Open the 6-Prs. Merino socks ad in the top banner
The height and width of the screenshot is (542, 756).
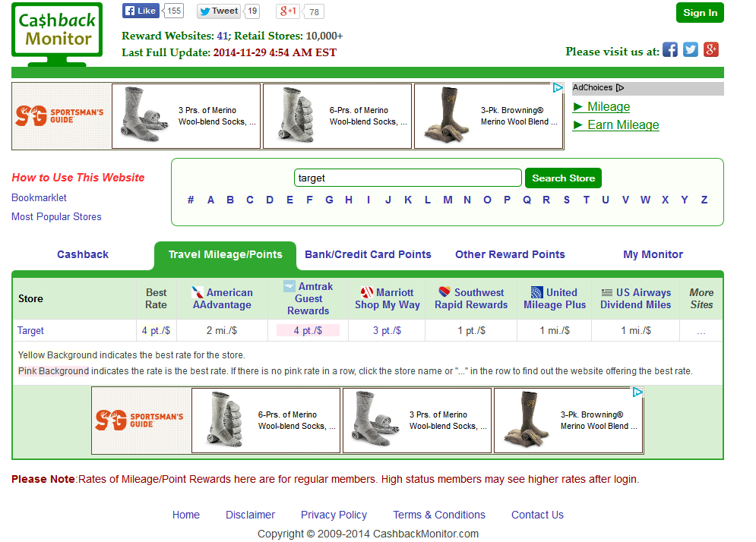pos(337,116)
